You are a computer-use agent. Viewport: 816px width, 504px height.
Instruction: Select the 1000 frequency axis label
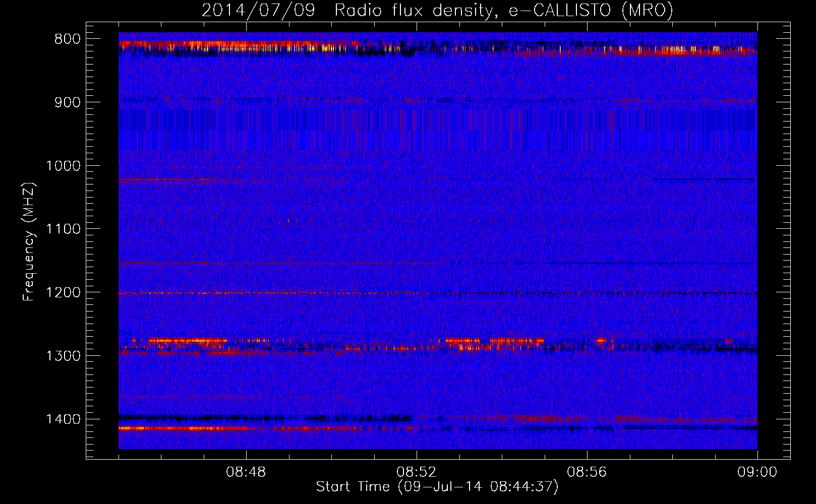(63, 166)
